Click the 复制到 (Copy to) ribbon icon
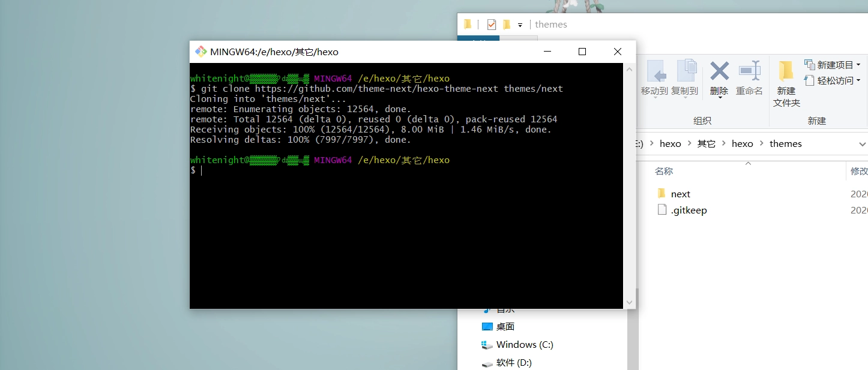Screen dimensions: 868x370 (x=685, y=71)
